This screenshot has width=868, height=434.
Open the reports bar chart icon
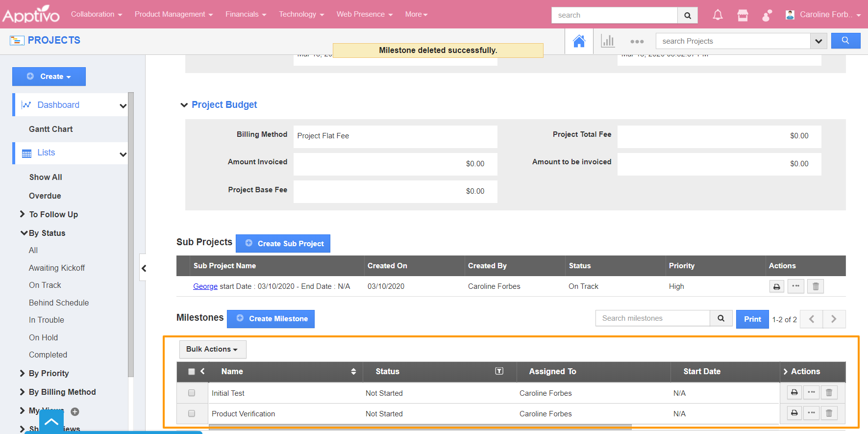[608, 41]
